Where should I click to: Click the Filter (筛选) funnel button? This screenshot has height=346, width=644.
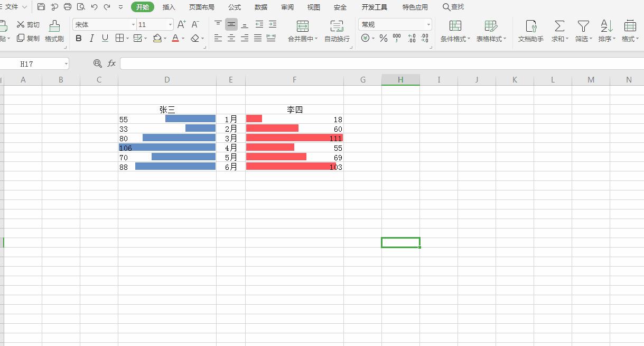pyautogui.click(x=583, y=31)
